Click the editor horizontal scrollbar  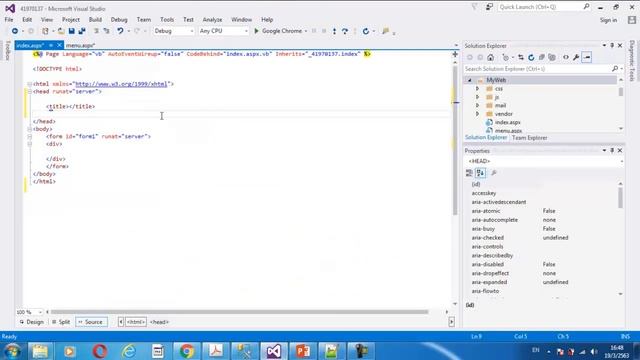240,312
